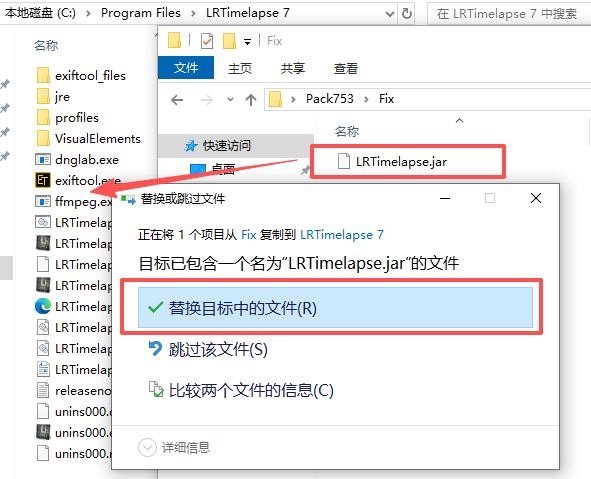Image resolution: width=591 pixels, height=479 pixels.
Task: Open the address bar history dropdown
Action: (390, 14)
